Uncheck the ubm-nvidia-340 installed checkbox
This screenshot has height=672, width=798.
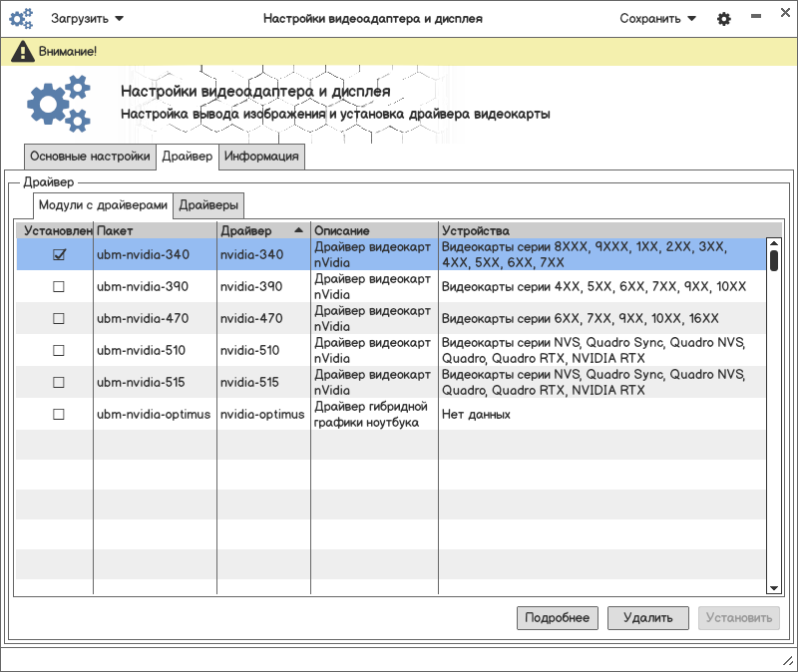pos(59,255)
